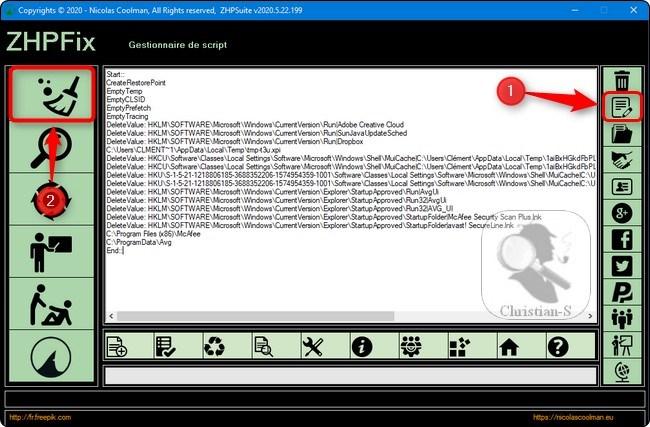Open the Facebook icon
The height and width of the screenshot is (427, 650).
622,240
